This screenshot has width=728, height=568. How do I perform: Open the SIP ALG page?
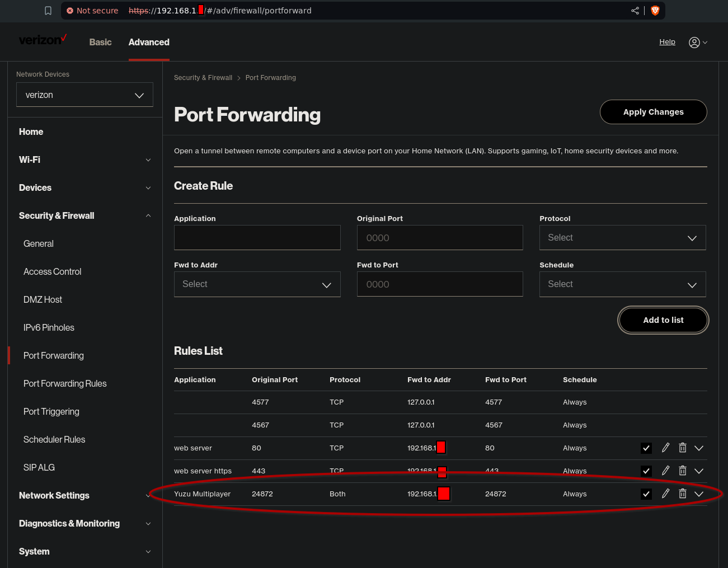pos(39,467)
